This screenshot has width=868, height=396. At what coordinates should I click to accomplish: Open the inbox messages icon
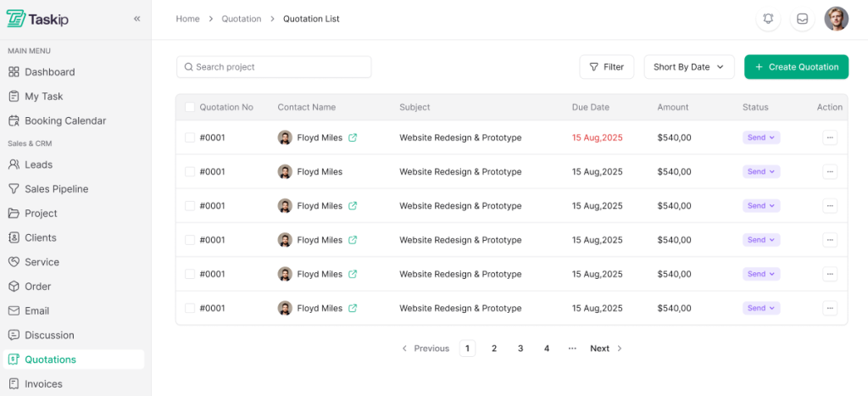[802, 19]
